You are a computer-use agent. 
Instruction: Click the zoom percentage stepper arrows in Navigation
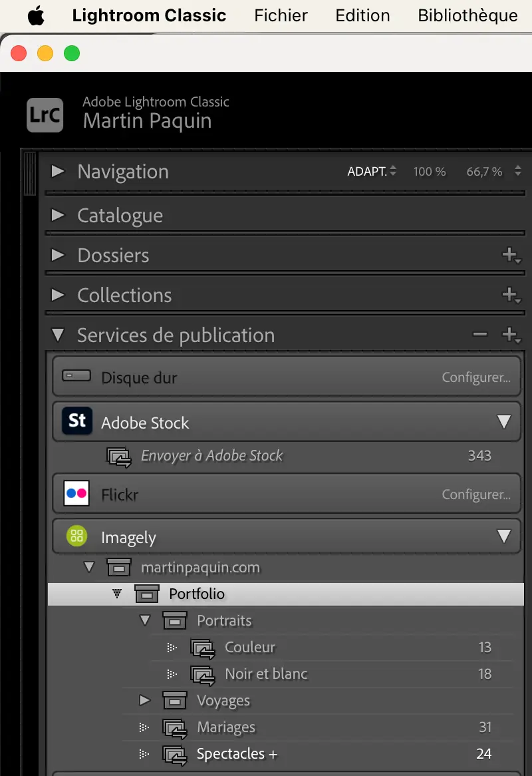tap(518, 171)
